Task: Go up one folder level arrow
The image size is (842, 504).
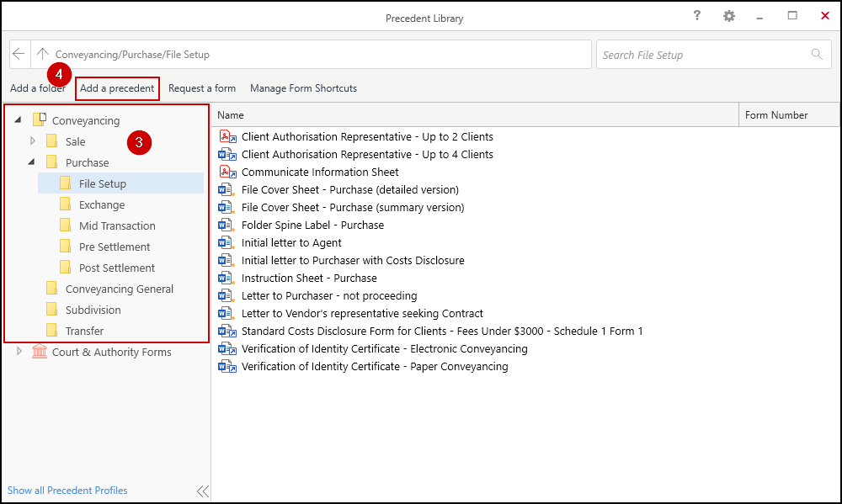Action: (x=43, y=55)
